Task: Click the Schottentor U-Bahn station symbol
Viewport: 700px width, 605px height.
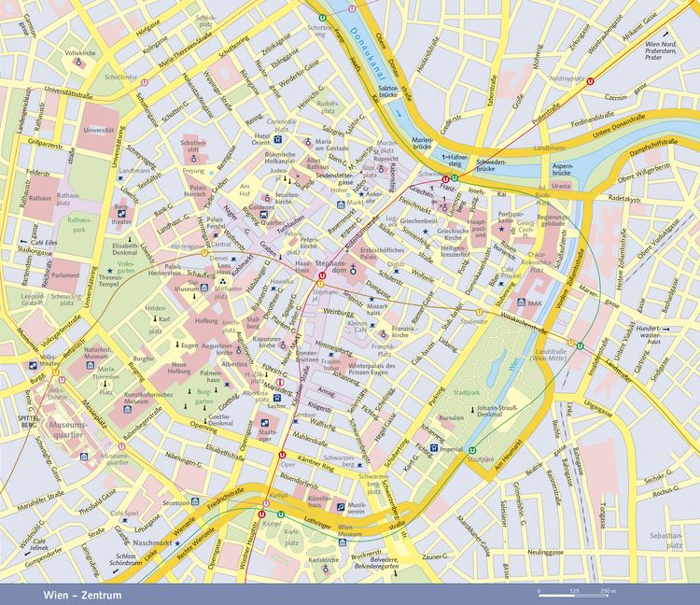Action: 145,82
